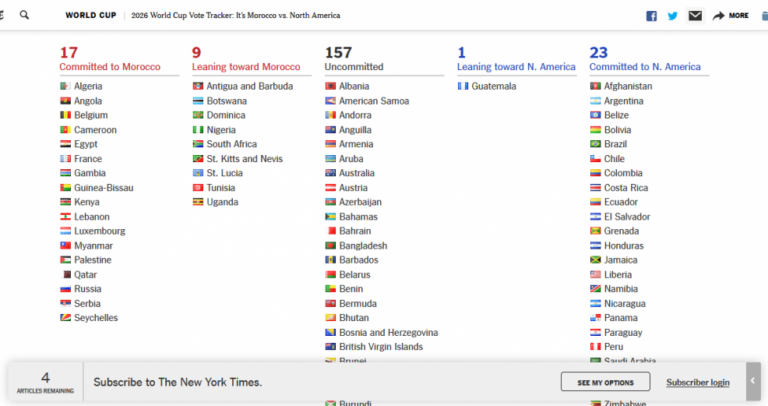Viewport: 768px width, 406px height.
Task: Share article on Facebook
Action: [x=651, y=16]
